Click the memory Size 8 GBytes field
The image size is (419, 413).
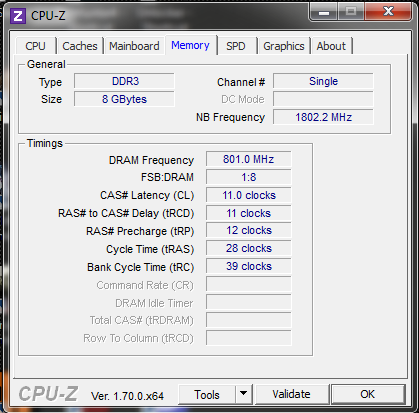[124, 99]
